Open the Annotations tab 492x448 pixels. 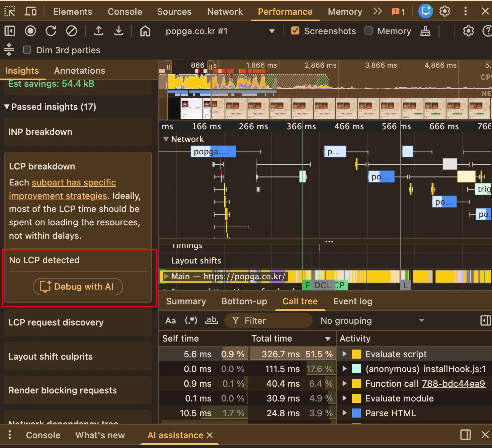coord(80,71)
